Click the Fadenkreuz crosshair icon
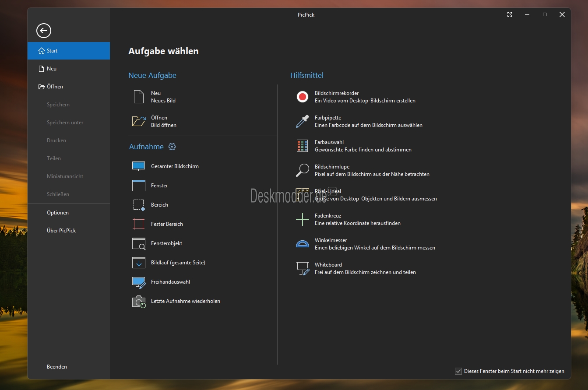The image size is (588, 390). [x=303, y=219]
